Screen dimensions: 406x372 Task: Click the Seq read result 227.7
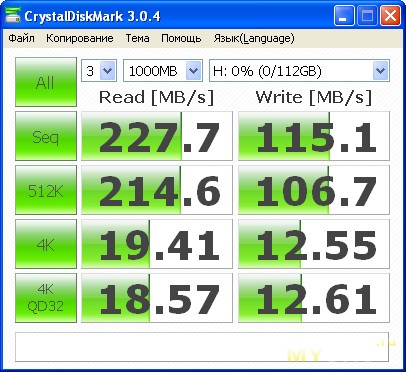[157, 136]
